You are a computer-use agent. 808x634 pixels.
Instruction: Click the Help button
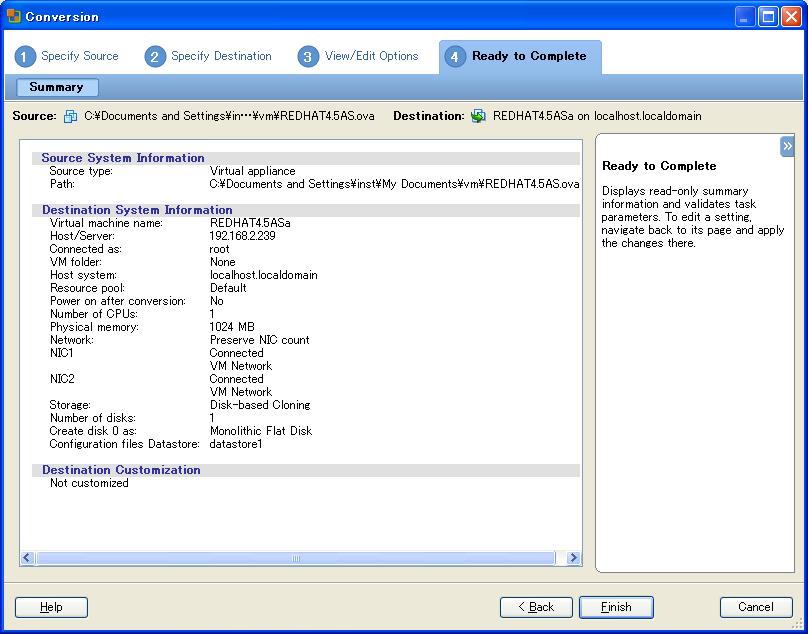[x=51, y=607]
